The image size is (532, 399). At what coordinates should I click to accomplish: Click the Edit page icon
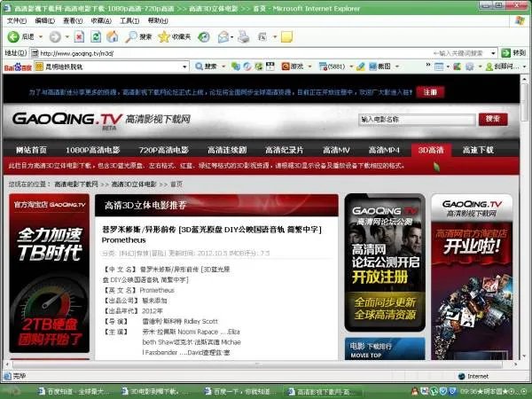(262, 36)
